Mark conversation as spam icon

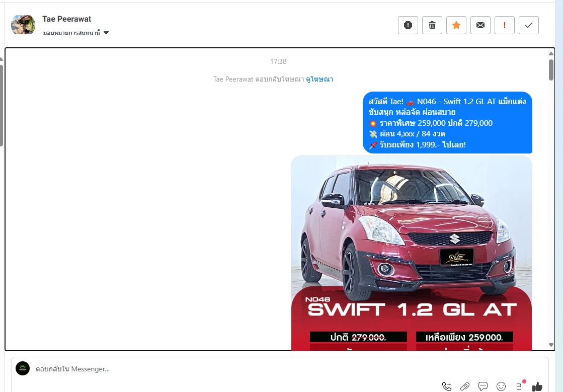pos(408,25)
